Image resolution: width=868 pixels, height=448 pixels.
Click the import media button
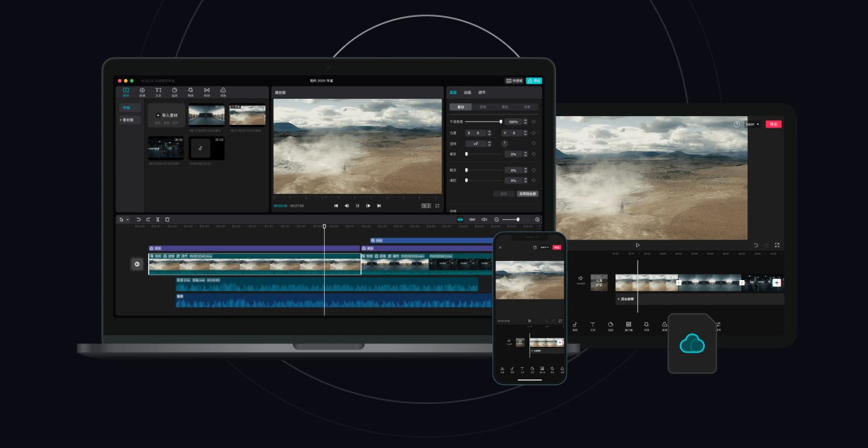click(166, 116)
